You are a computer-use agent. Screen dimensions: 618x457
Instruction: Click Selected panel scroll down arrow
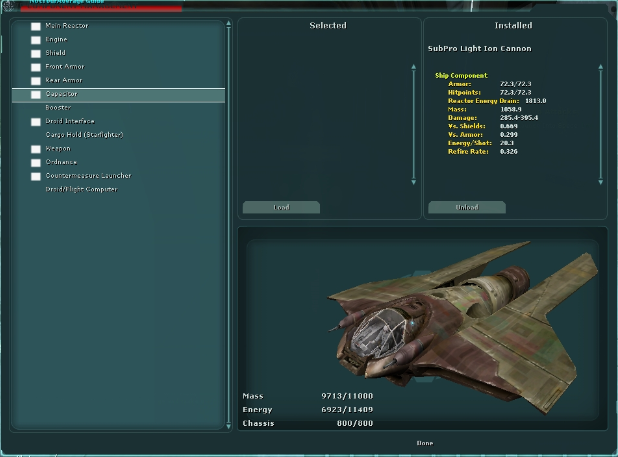click(413, 182)
